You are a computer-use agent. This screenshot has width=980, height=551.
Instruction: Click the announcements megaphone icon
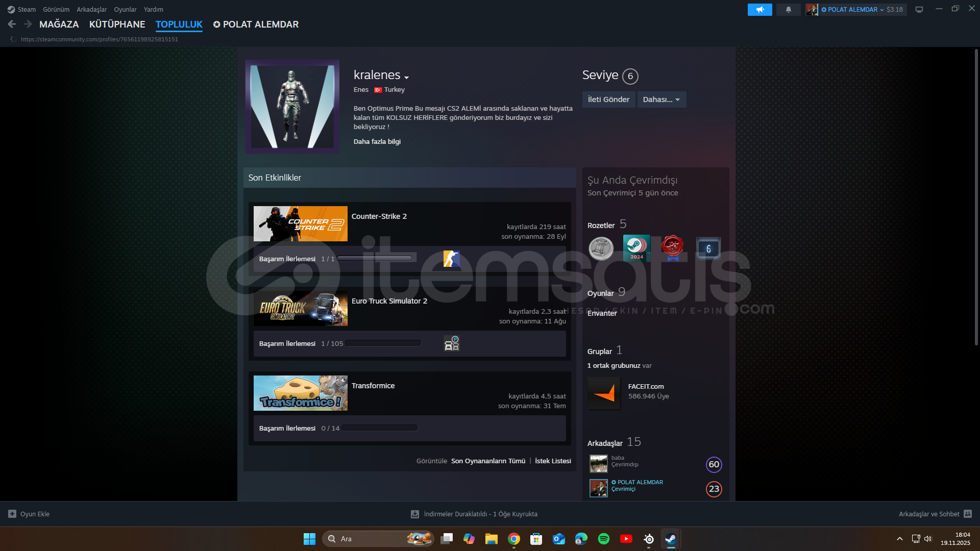point(759,10)
